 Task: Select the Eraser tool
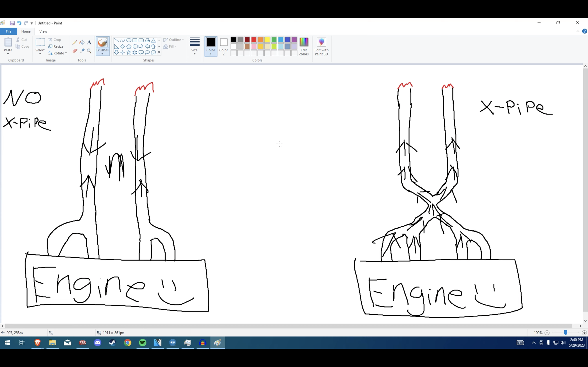point(75,51)
